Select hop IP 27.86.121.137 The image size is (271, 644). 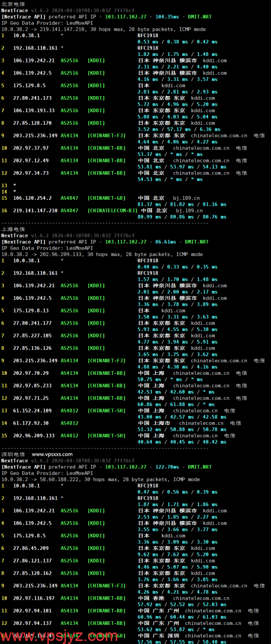(32, 560)
